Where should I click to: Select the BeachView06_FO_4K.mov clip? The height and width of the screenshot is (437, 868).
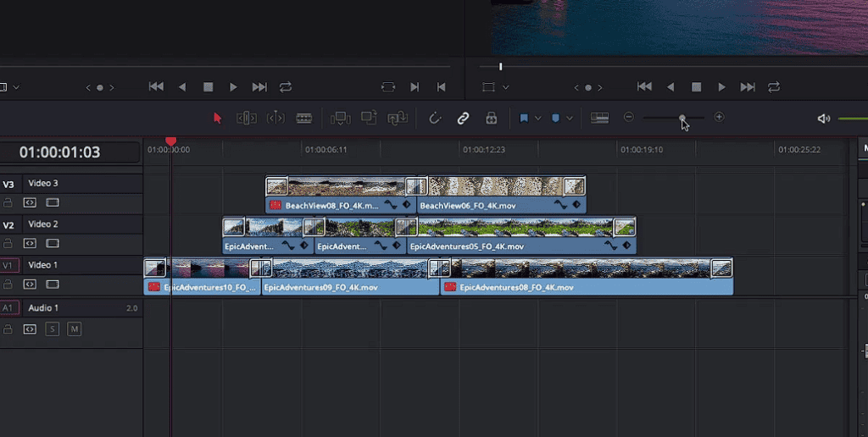502,195
